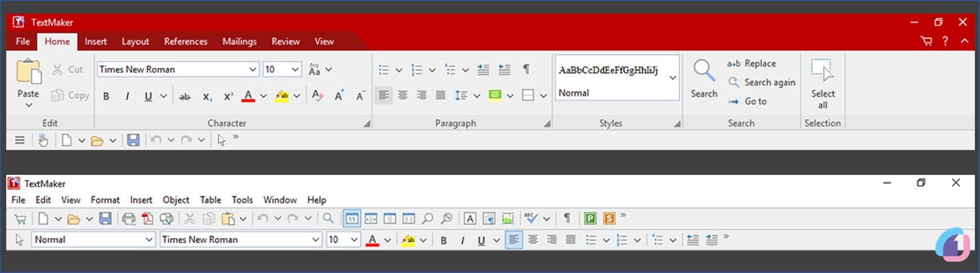
Task: Apply ribbon red font color
Action: 248,96
